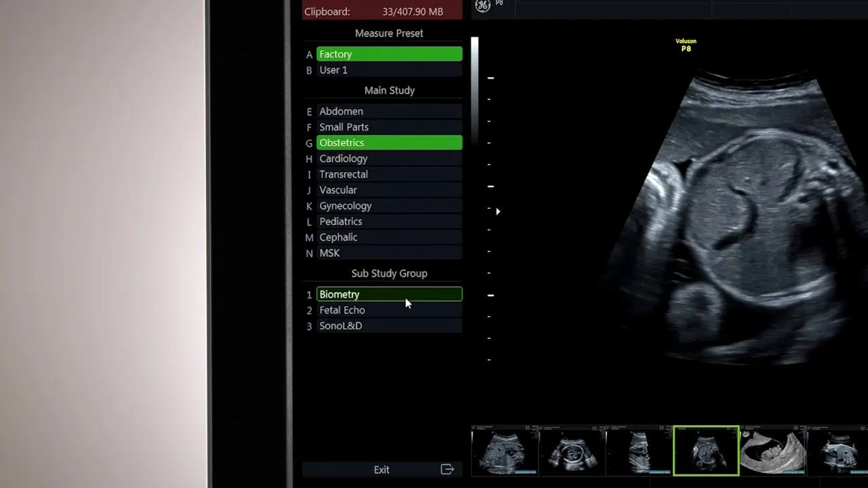The height and width of the screenshot is (488, 868).
Task: Click the TGC arrow indicator beside the slider
Action: 498,211
